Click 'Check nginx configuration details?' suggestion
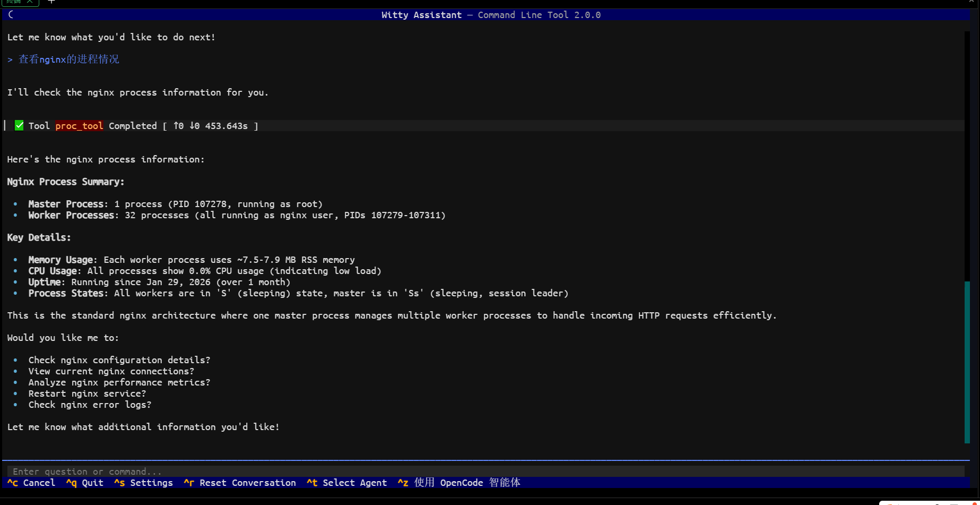 [119, 360]
